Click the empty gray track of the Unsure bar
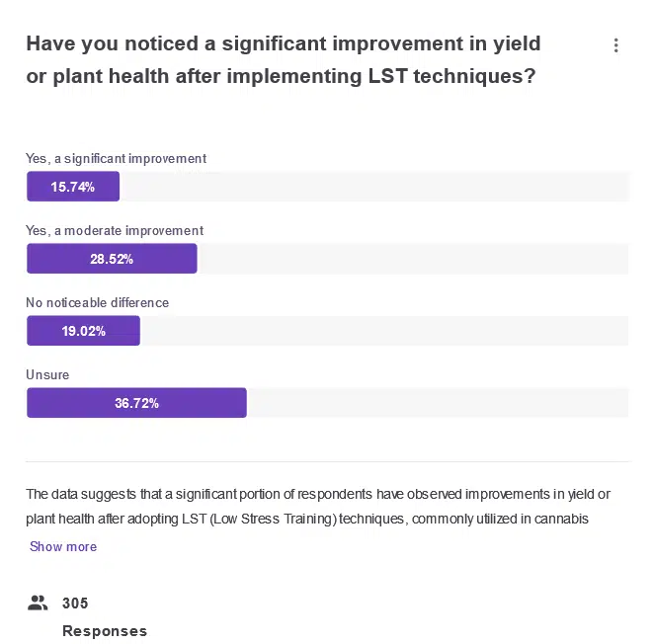The image size is (655, 644). pos(437,403)
